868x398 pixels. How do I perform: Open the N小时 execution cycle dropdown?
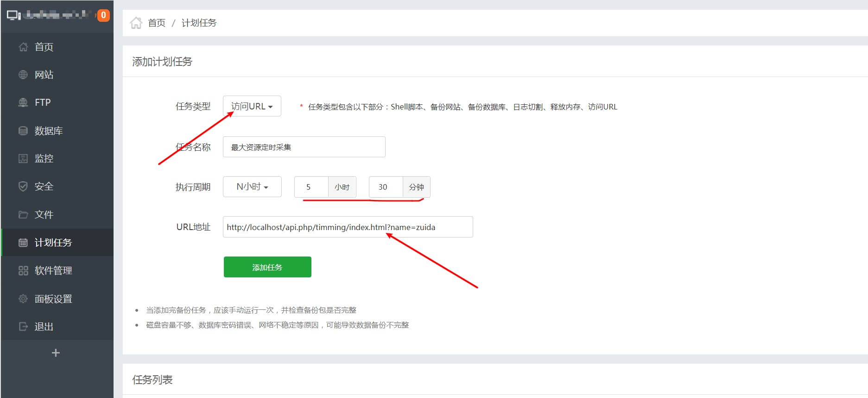[252, 186]
